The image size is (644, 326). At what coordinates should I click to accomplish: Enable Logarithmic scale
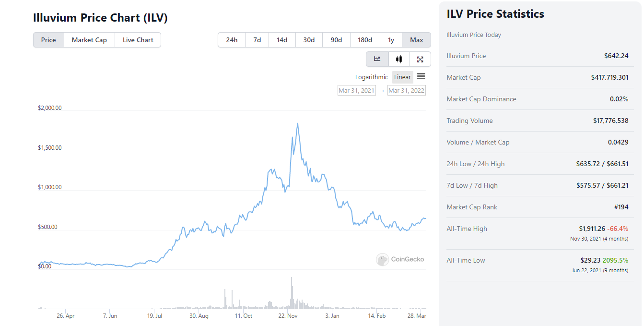coord(372,77)
